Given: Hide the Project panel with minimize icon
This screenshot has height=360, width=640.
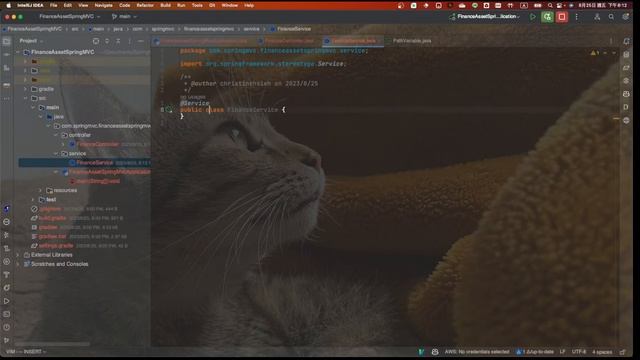Looking at the screenshot, I should coord(141,41).
